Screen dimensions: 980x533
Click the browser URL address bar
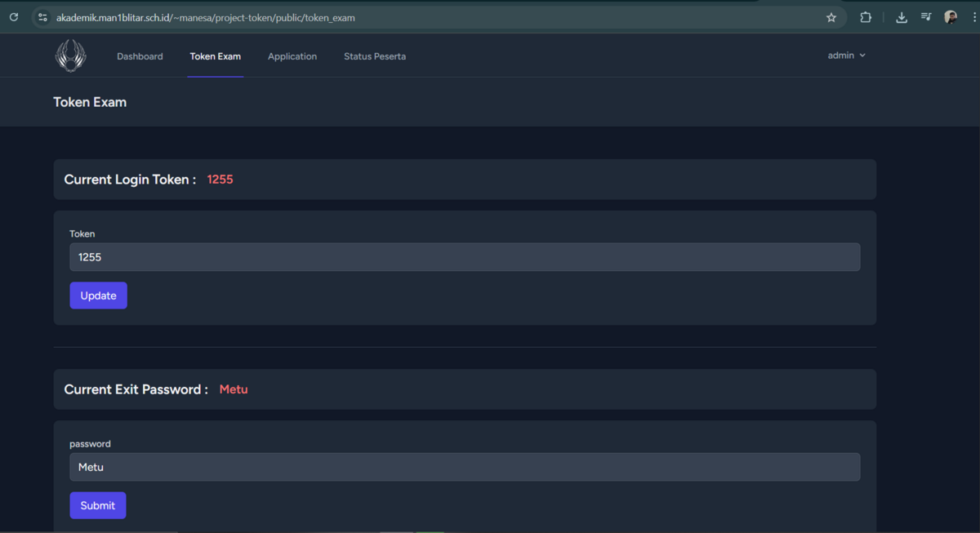pyautogui.click(x=408, y=17)
